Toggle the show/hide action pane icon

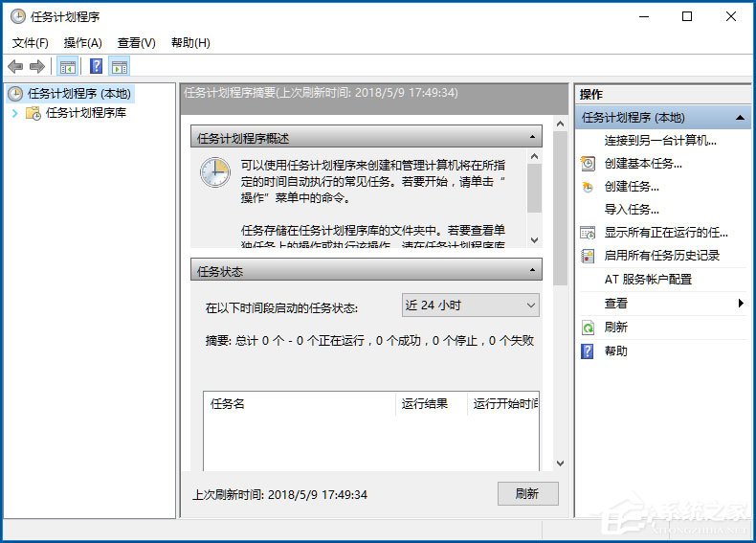(x=120, y=67)
